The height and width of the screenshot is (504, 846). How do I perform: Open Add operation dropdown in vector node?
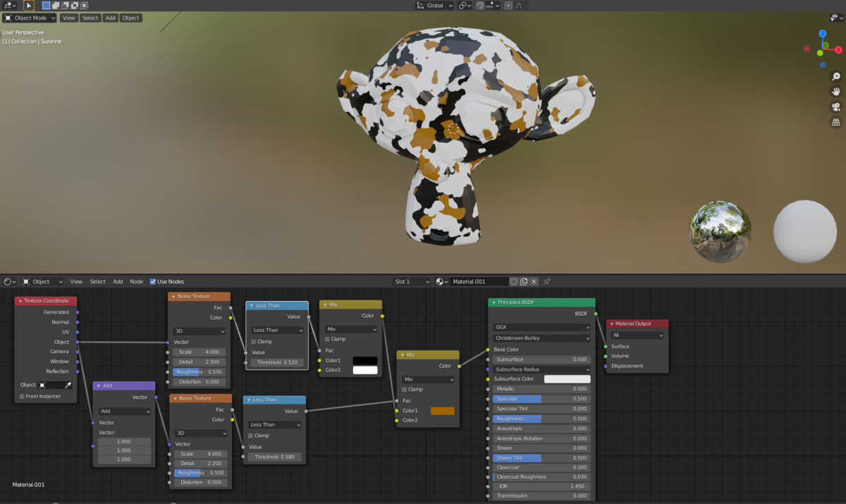pyautogui.click(x=125, y=411)
